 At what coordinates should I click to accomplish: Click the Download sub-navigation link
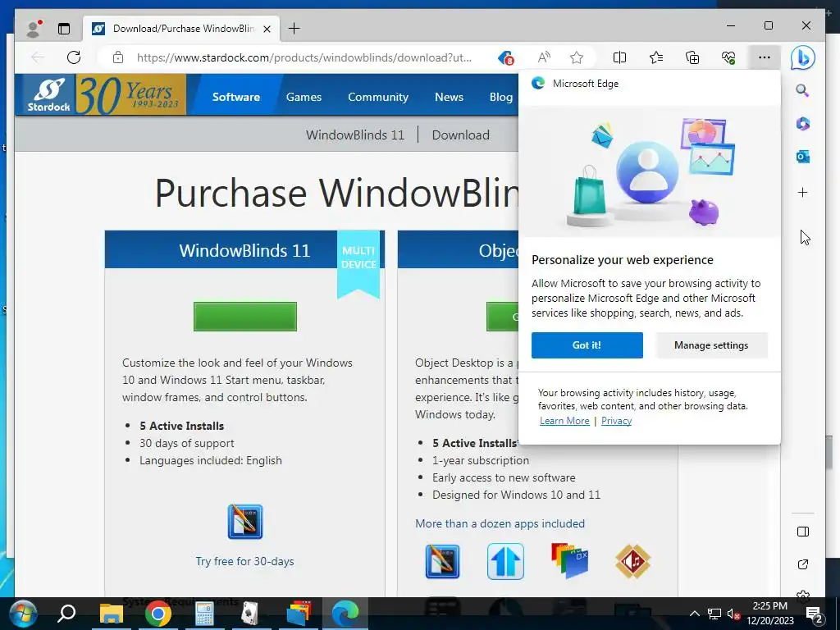(x=461, y=135)
